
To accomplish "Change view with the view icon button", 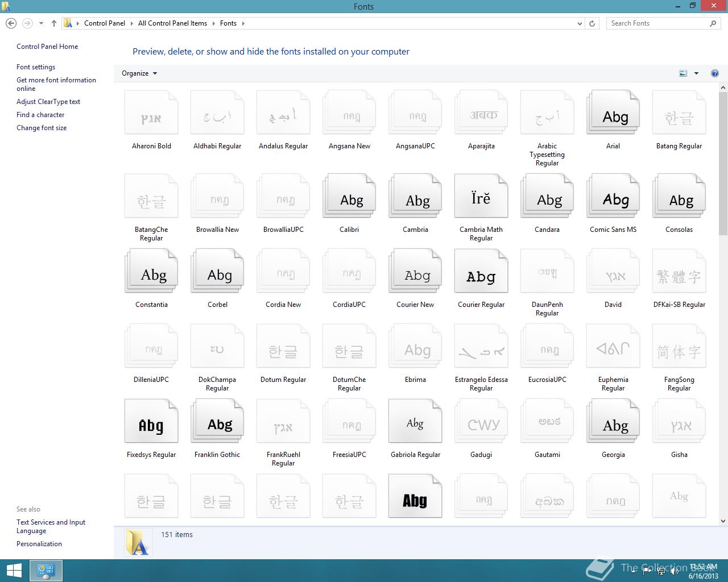I will (x=683, y=73).
